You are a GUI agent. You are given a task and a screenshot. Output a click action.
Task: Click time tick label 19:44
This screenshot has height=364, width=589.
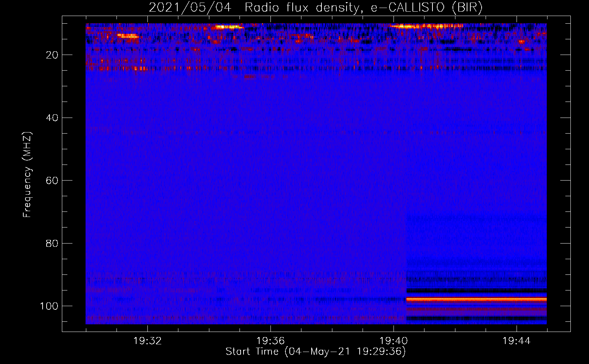(517, 341)
